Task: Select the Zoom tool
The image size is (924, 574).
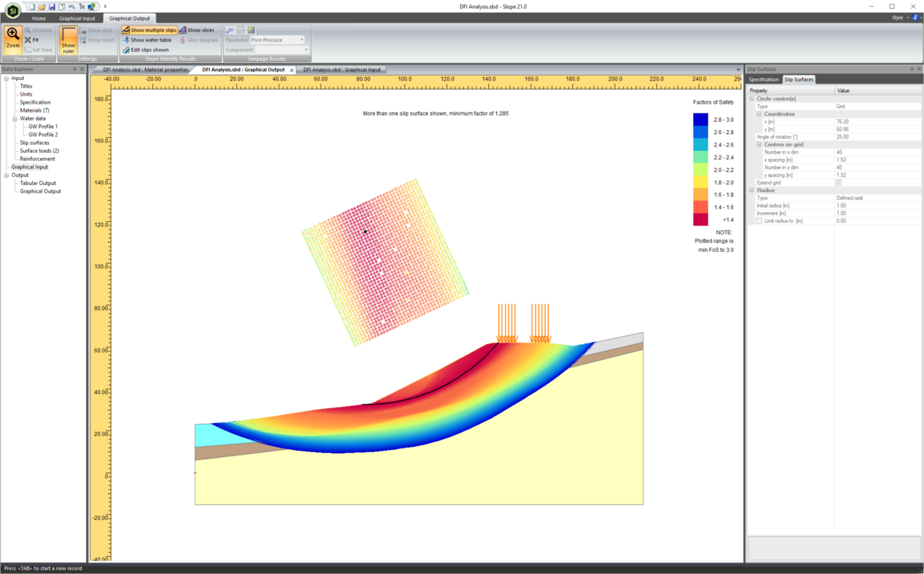Action: tap(13, 38)
